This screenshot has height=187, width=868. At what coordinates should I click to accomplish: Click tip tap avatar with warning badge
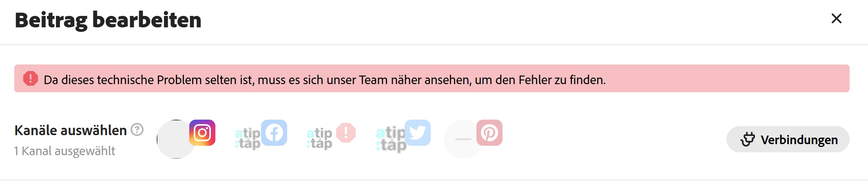(x=319, y=139)
